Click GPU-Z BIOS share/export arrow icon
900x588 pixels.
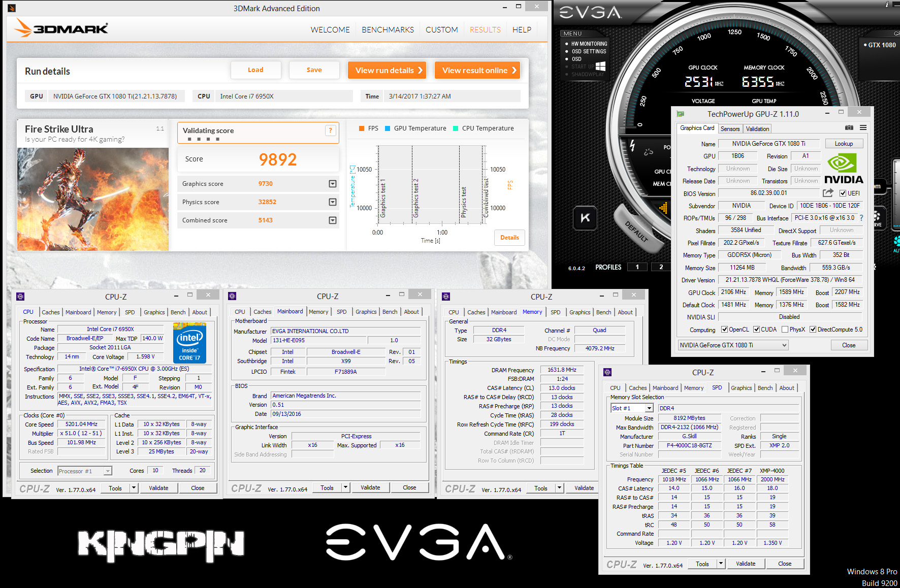coord(828,193)
